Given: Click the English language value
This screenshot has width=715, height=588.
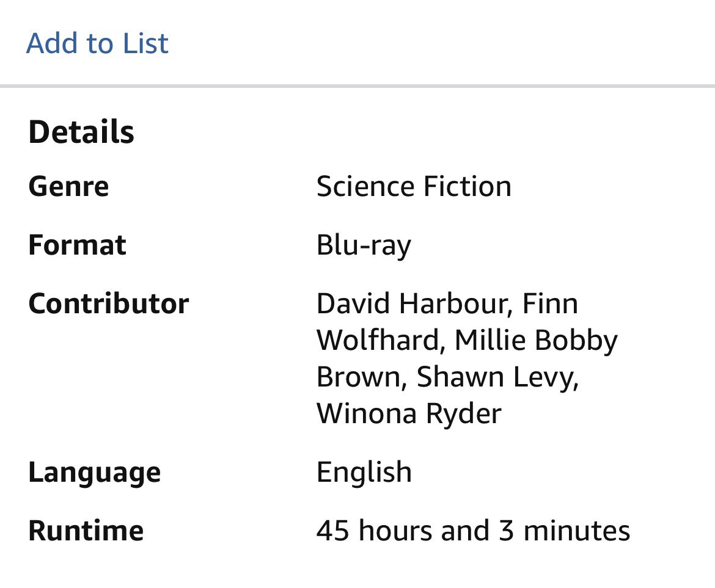Looking at the screenshot, I should pos(364,473).
